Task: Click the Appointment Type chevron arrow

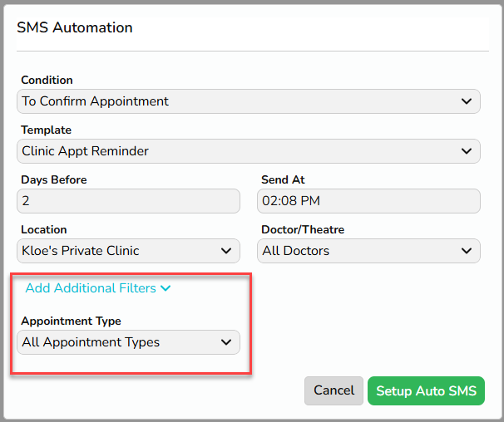Action: click(x=226, y=342)
